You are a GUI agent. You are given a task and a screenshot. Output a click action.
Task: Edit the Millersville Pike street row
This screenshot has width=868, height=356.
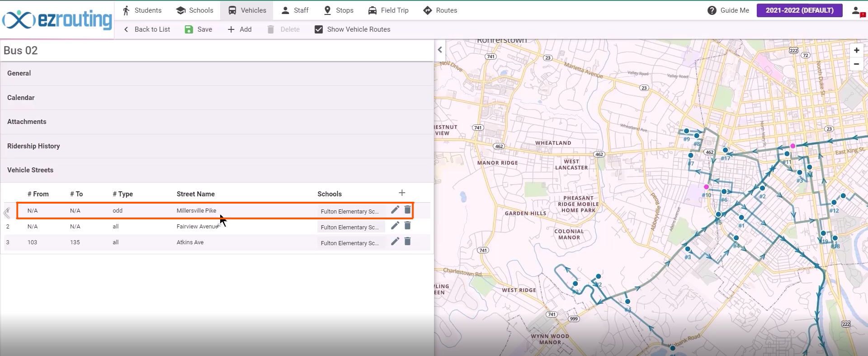[x=395, y=210]
